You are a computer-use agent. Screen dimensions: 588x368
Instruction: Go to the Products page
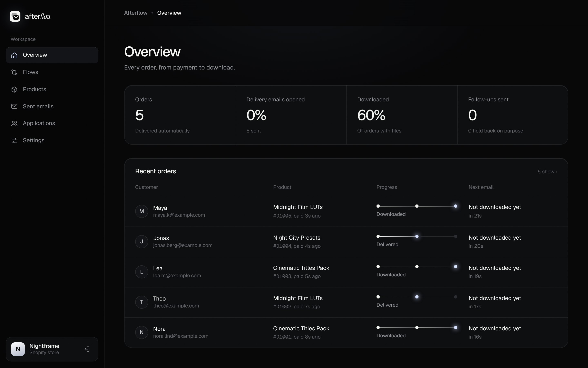tap(52, 89)
